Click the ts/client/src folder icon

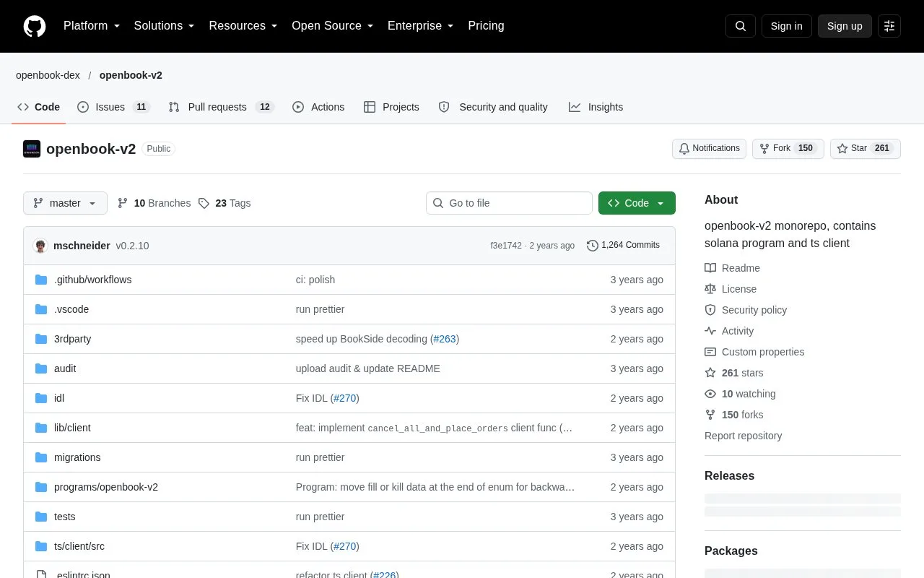(x=41, y=546)
